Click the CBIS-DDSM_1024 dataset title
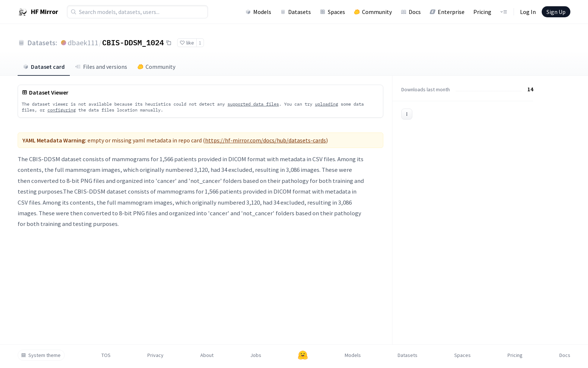This screenshot has height=368, width=588. [133, 43]
